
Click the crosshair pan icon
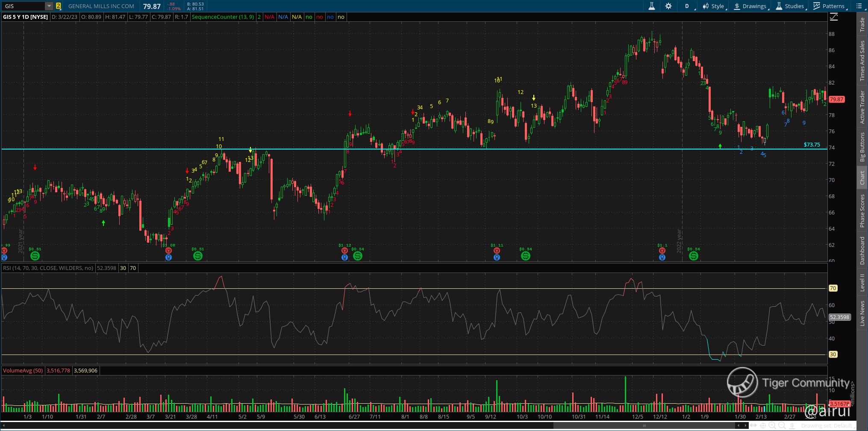[x=763, y=425]
